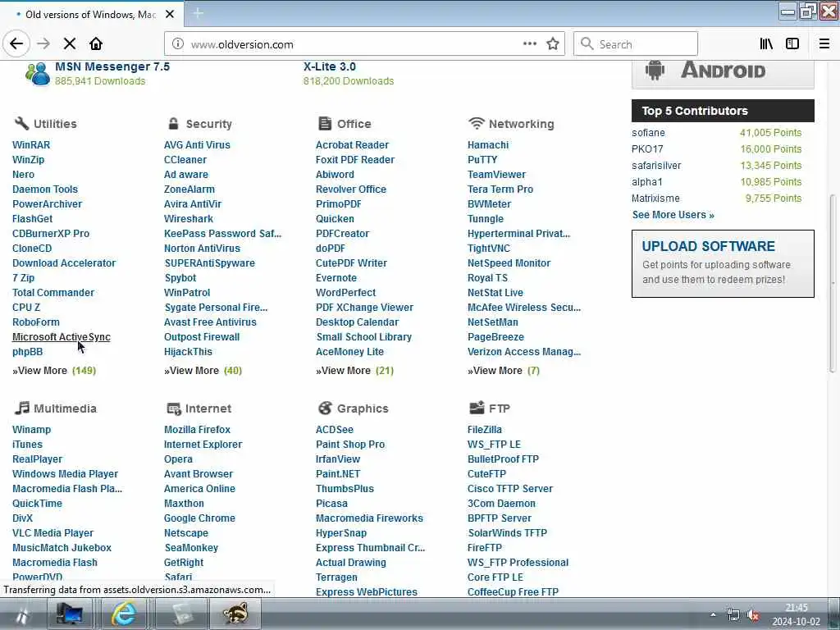This screenshot has width=840, height=630.
Task: Open the raccoon app in the taskbar
Action: click(x=235, y=614)
